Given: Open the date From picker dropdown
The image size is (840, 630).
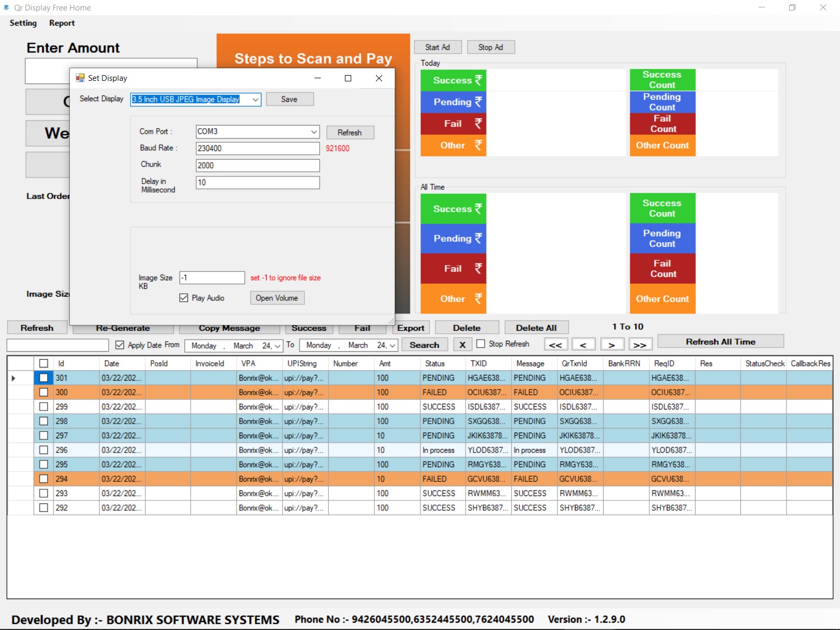Looking at the screenshot, I should click(x=277, y=346).
